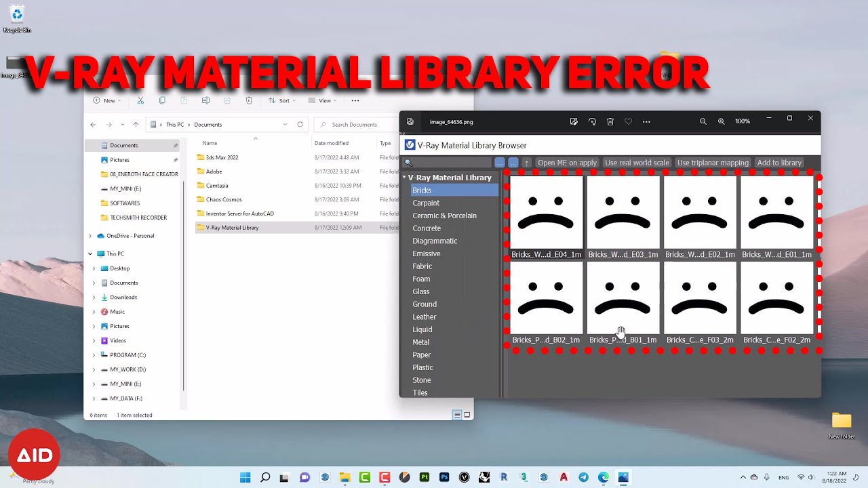Open the Photos See more (…) menu
The width and height of the screenshot is (868, 488).
646,121
